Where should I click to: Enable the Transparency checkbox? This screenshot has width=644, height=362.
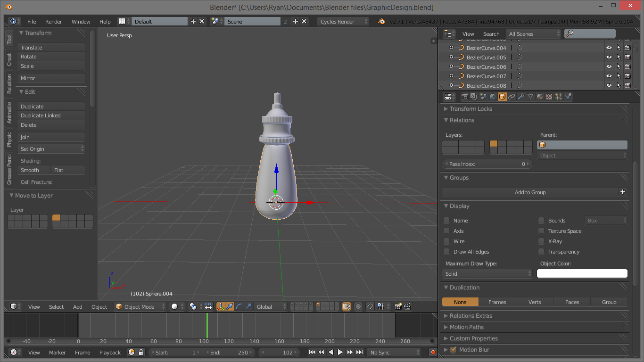pos(541,251)
